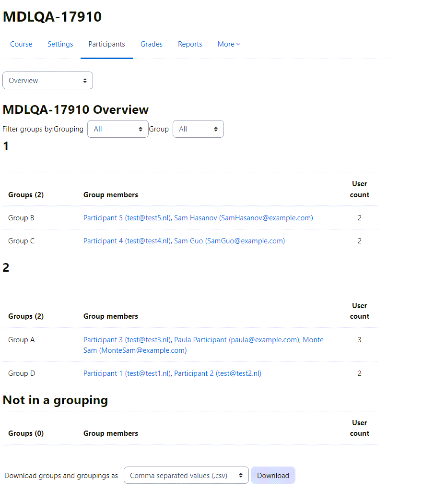Select the 'Group B' row label
The height and width of the screenshot is (504, 446).
tap(21, 218)
